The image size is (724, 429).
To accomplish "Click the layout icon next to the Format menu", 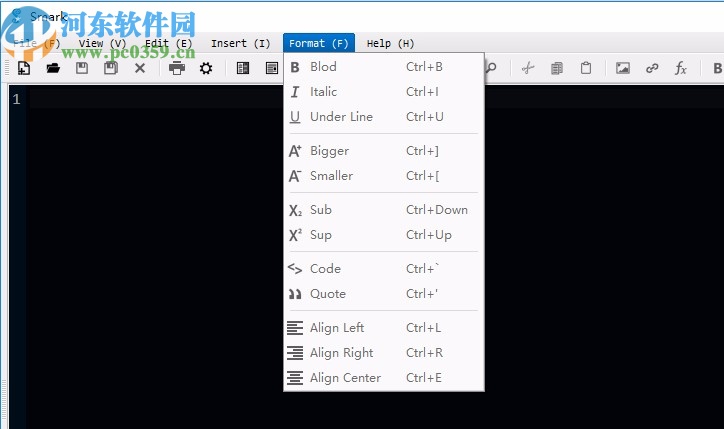I will coord(272,68).
